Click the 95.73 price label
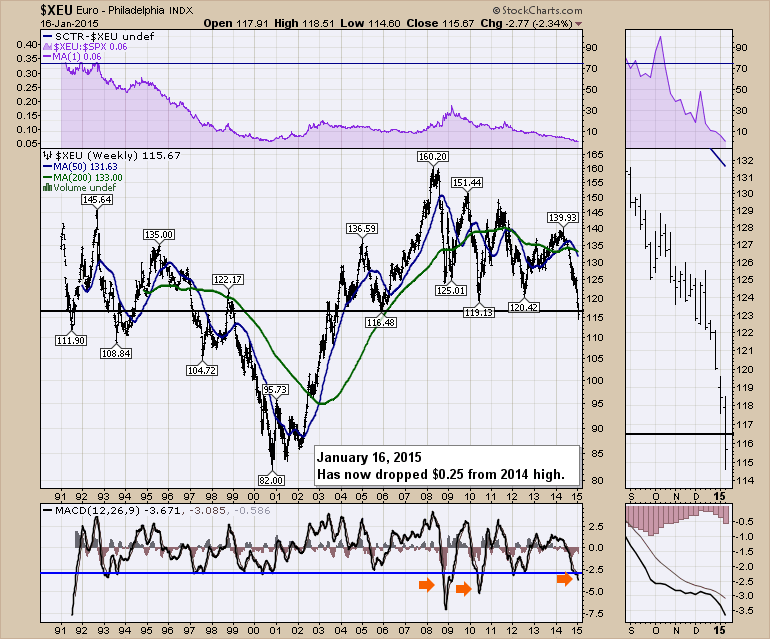 [275, 389]
